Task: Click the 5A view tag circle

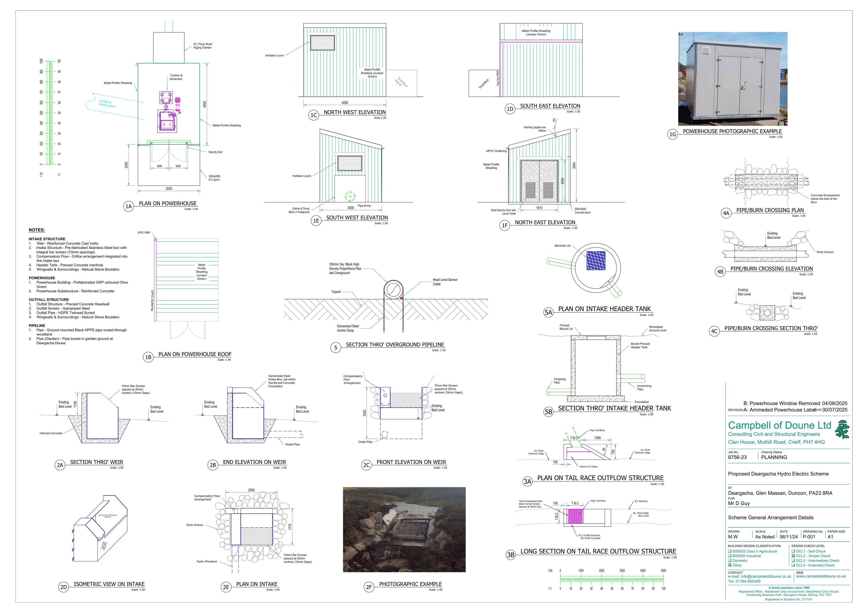Action: click(548, 312)
